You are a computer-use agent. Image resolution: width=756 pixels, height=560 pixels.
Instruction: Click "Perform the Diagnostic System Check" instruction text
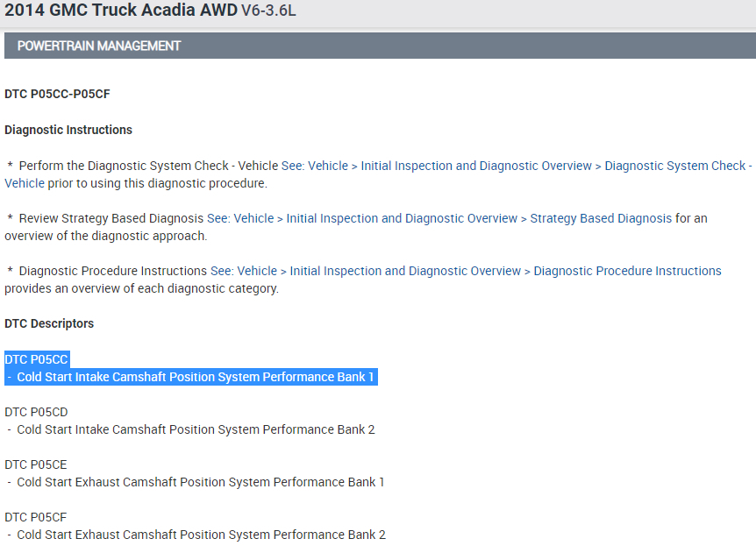pos(147,166)
